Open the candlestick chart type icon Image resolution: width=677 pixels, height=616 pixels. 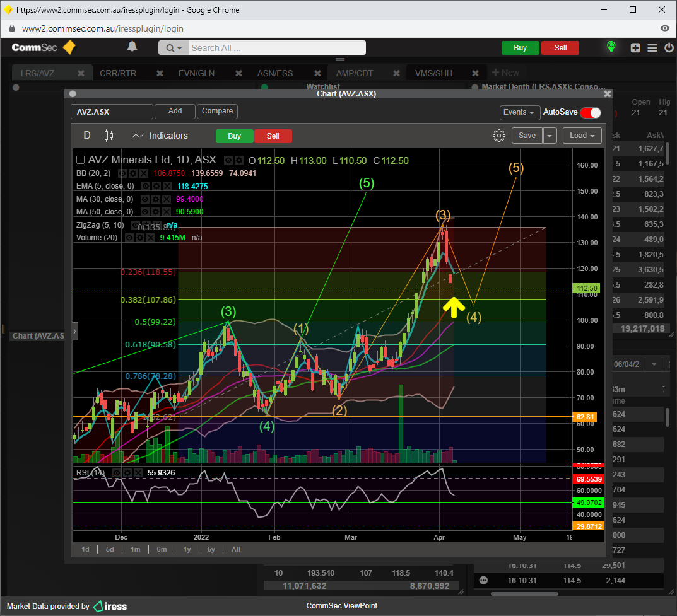tap(109, 136)
